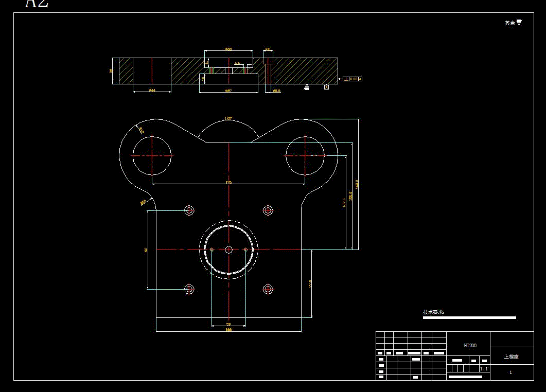Click the 其余 surface finish note
The width and height of the screenshot is (546, 392).
point(510,23)
